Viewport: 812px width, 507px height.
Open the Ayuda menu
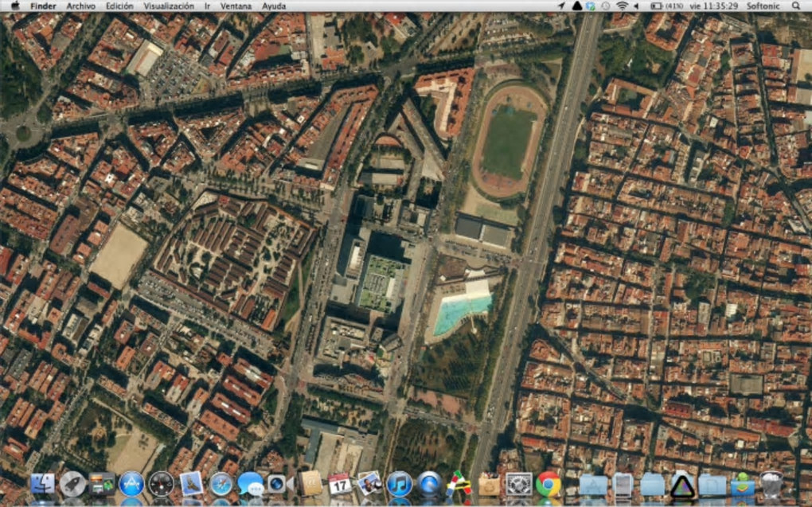coord(274,6)
